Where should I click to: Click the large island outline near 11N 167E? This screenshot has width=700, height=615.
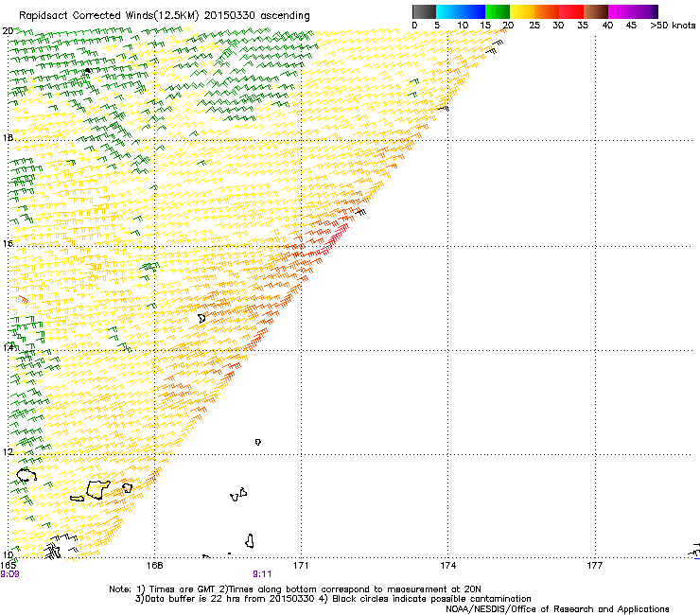click(97, 490)
